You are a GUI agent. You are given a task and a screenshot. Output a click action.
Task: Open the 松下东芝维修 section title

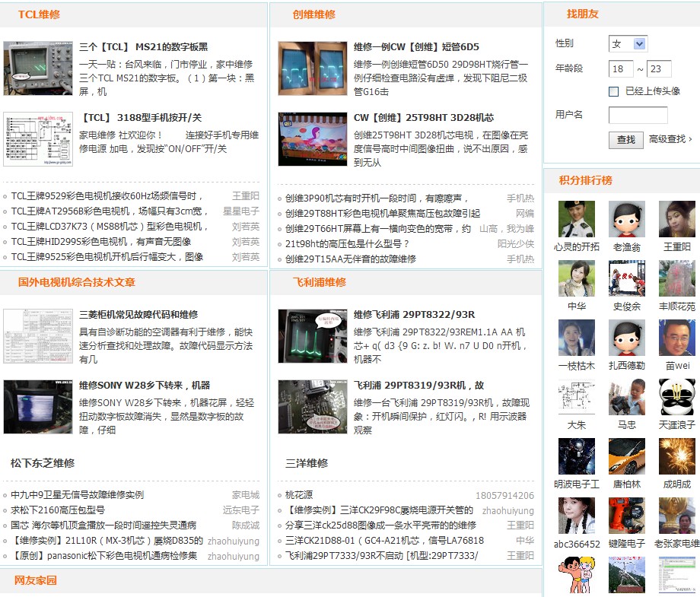click(43, 463)
